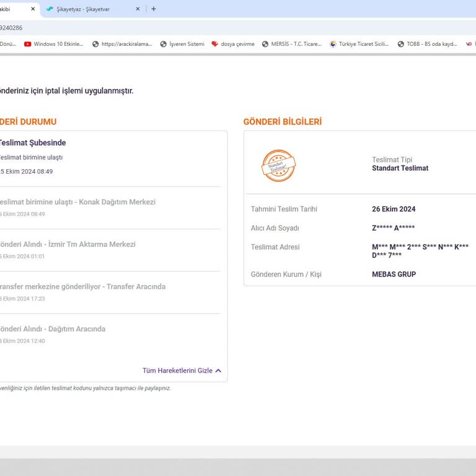The image size is (476, 476).
Task: Select the iptal işlemi uygulanmıştır notice
Action: (x=66, y=90)
